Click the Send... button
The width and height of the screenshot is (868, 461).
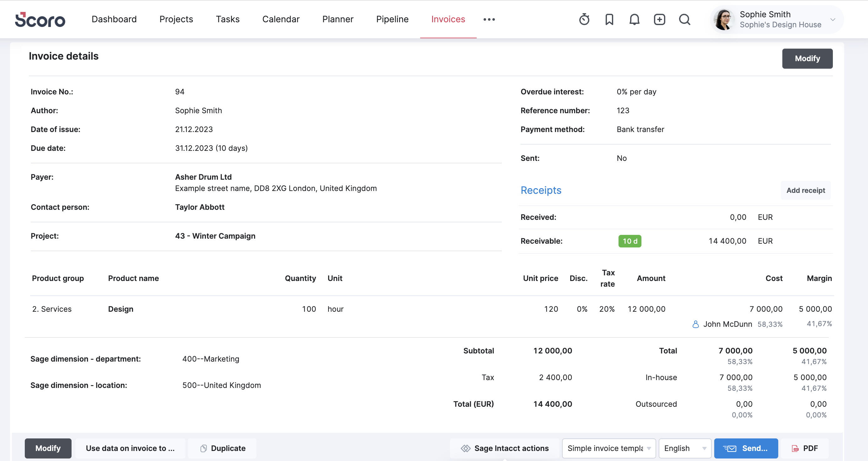[x=746, y=448]
